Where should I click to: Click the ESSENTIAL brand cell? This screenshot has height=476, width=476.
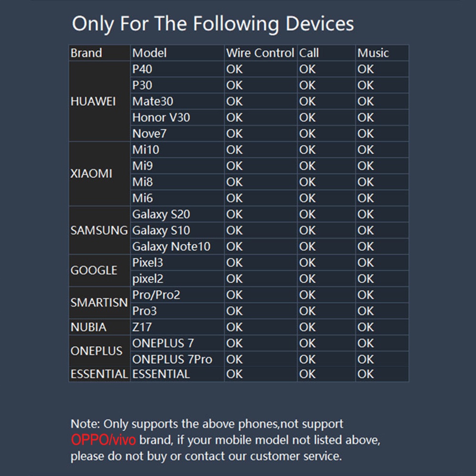coord(99,374)
